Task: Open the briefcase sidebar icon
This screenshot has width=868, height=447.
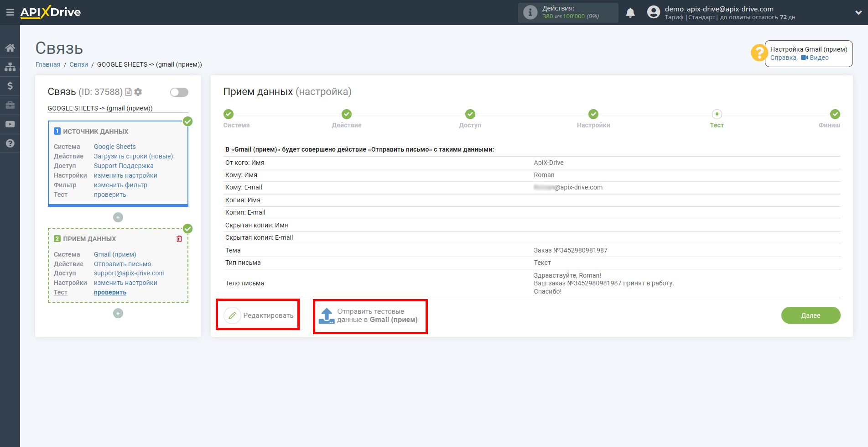Action: click(10, 105)
